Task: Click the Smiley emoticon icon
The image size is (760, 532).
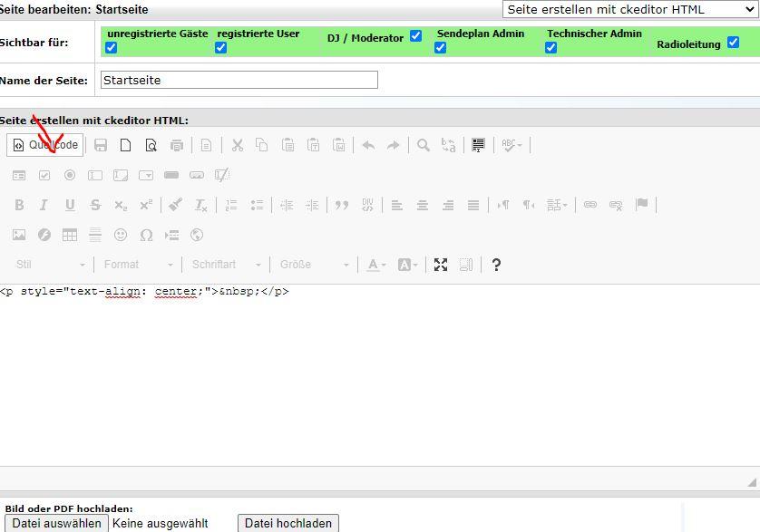Action: (121, 236)
